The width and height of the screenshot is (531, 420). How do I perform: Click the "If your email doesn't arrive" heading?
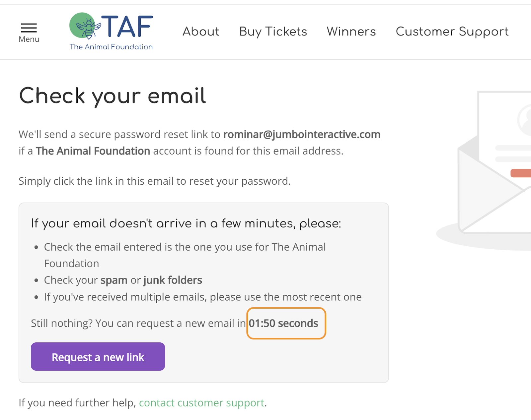186,223
